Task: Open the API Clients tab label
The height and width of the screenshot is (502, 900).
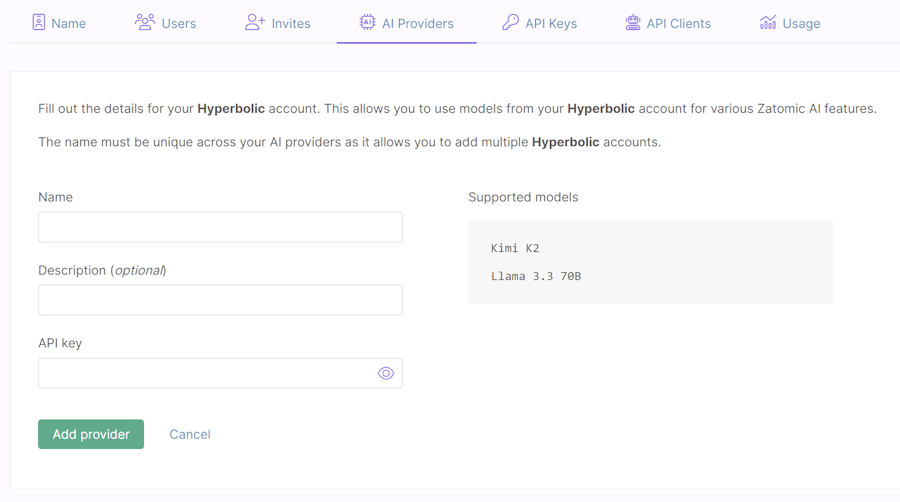Action: (x=678, y=24)
